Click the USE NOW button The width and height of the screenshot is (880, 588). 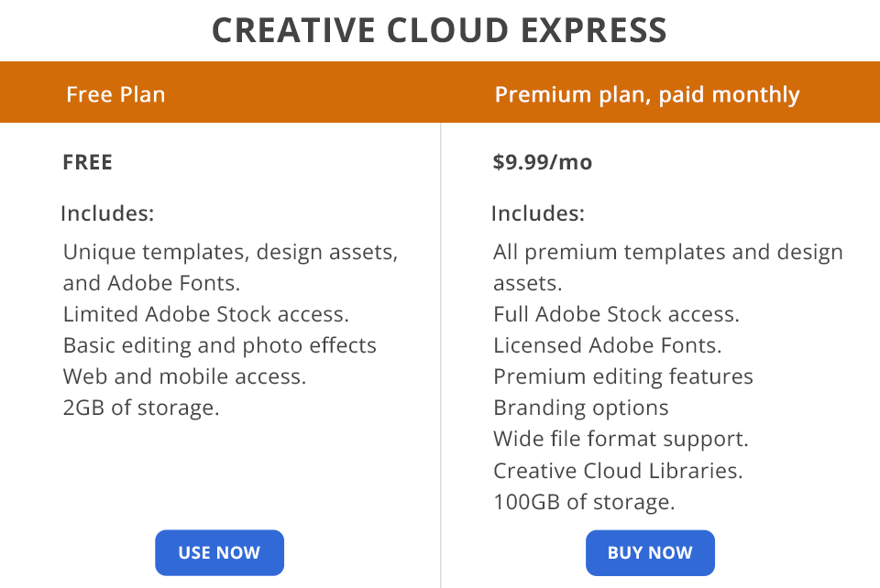tap(219, 552)
